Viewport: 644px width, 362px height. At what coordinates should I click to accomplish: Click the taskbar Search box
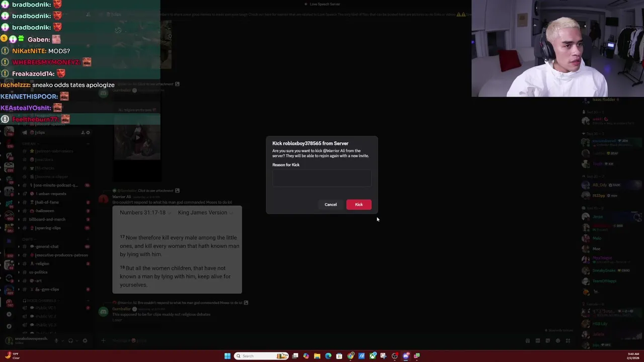[x=262, y=356]
